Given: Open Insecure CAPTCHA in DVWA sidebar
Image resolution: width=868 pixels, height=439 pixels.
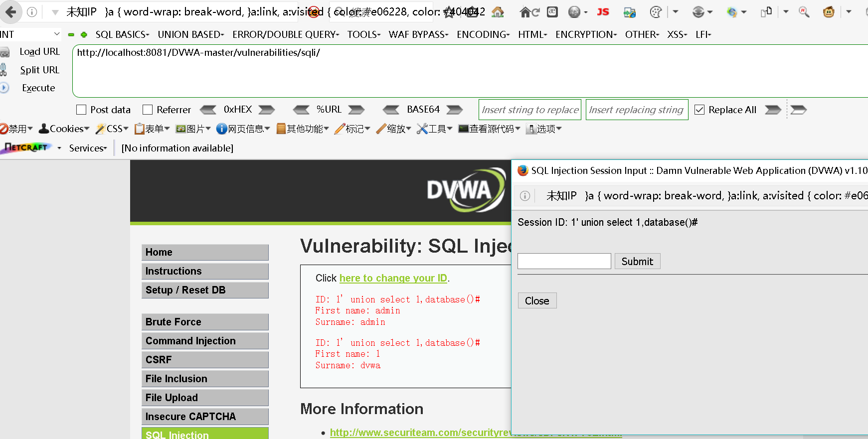Looking at the screenshot, I should [x=205, y=417].
